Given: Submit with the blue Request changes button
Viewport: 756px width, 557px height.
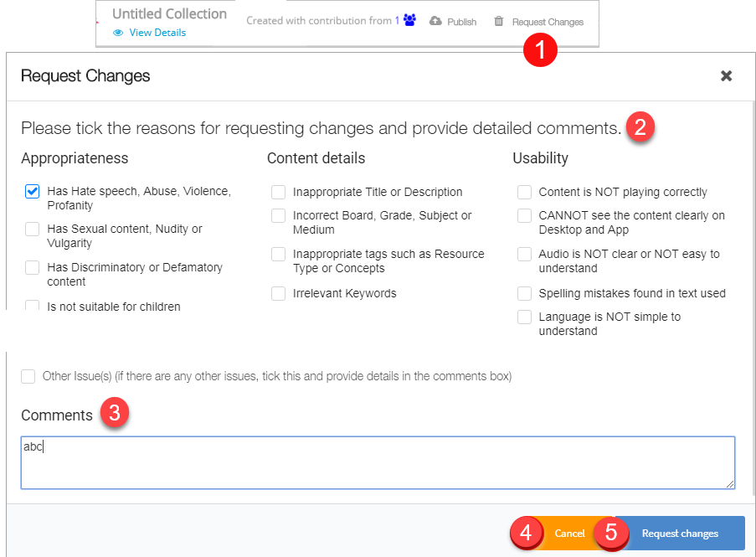Looking at the screenshot, I should click(x=680, y=534).
